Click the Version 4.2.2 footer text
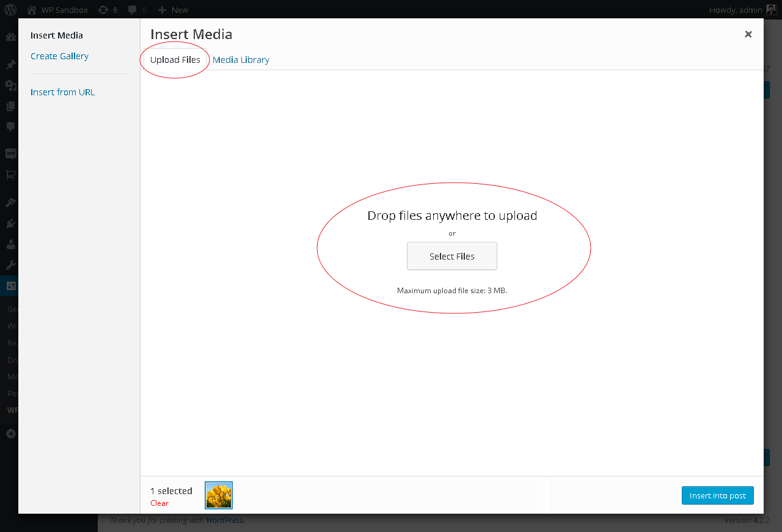The height and width of the screenshot is (532, 782). 747,520
